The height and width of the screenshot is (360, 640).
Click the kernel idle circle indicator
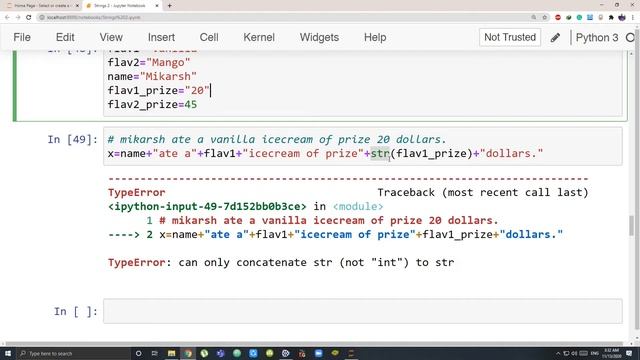(x=630, y=38)
